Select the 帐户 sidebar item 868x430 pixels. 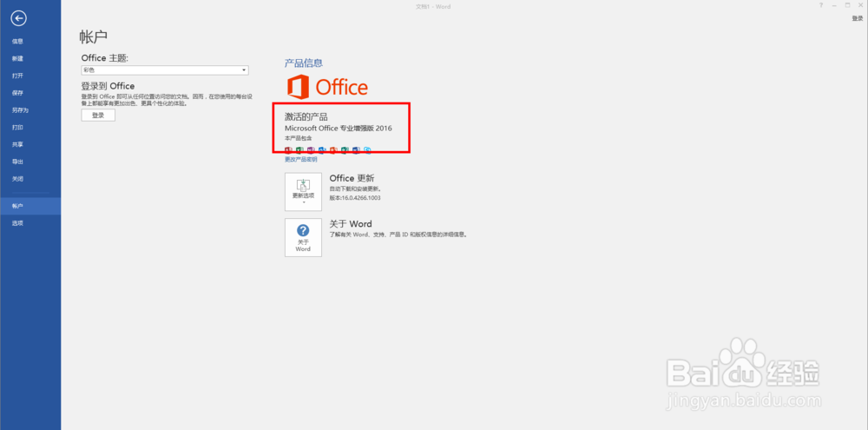click(x=30, y=206)
